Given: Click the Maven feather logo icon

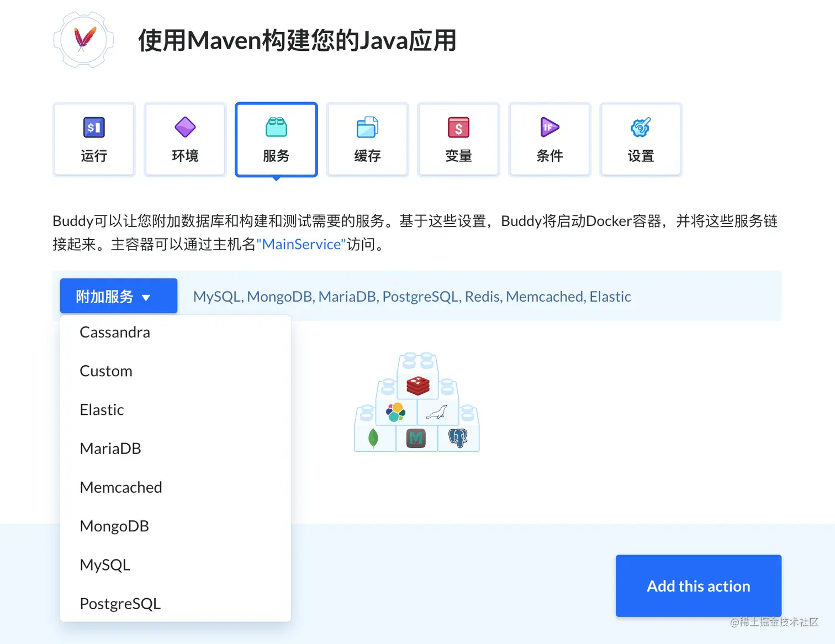Looking at the screenshot, I should click(84, 40).
